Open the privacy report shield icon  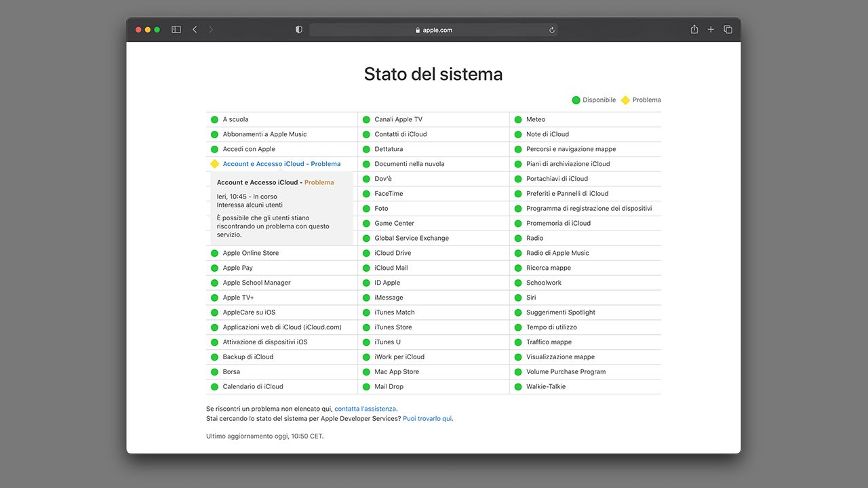299,30
